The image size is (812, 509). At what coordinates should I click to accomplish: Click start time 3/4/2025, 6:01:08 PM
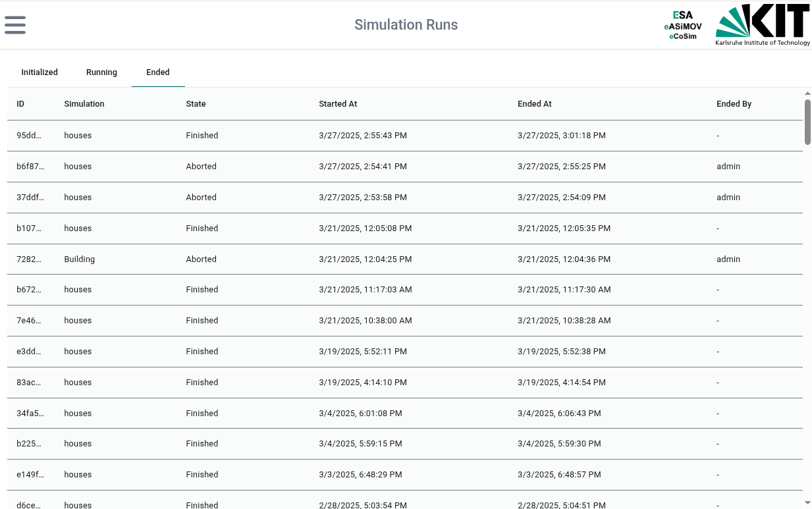pos(360,414)
